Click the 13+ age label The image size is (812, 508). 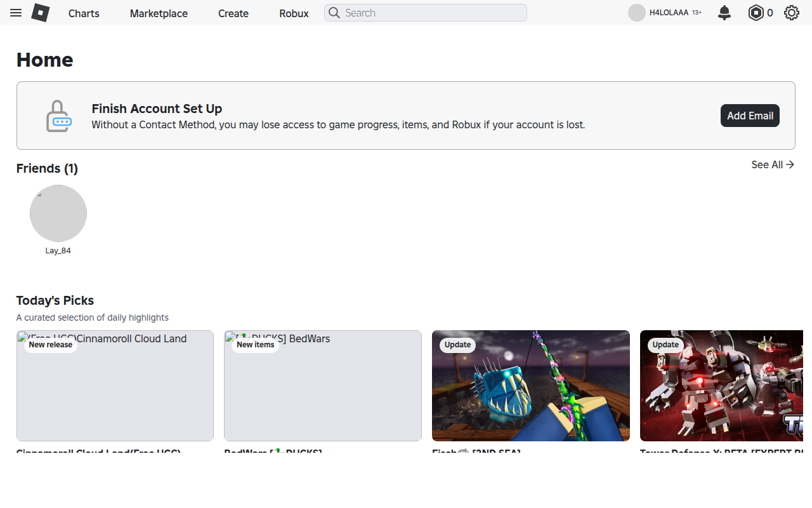point(697,13)
